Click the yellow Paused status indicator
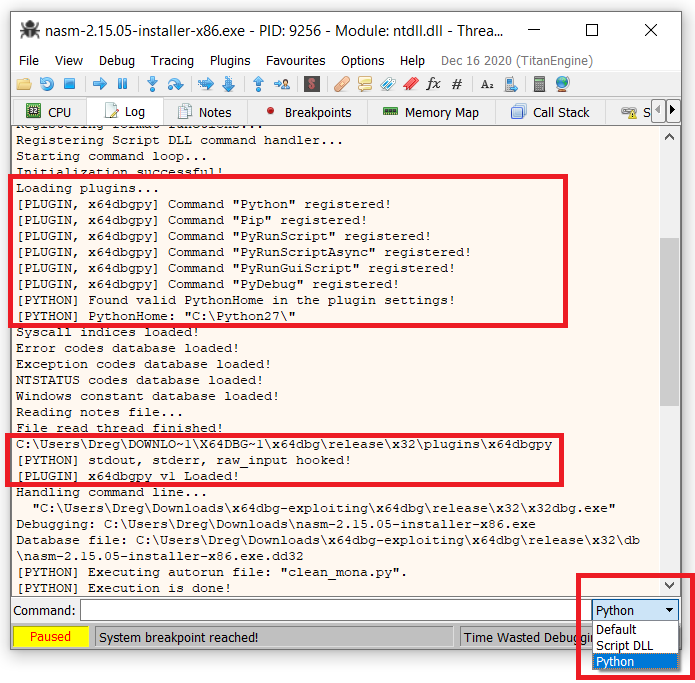695x683 pixels. coord(51,636)
